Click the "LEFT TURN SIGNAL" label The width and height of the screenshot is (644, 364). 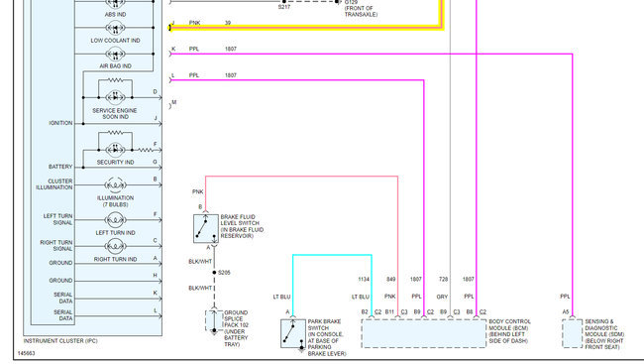pyautogui.click(x=57, y=219)
